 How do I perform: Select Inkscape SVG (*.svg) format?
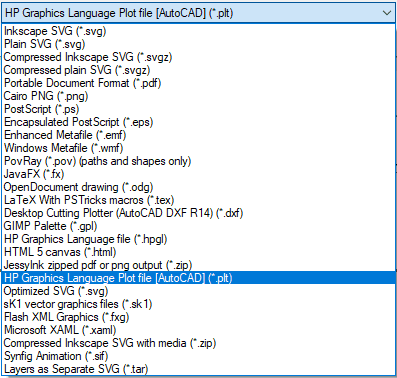(x=198, y=31)
